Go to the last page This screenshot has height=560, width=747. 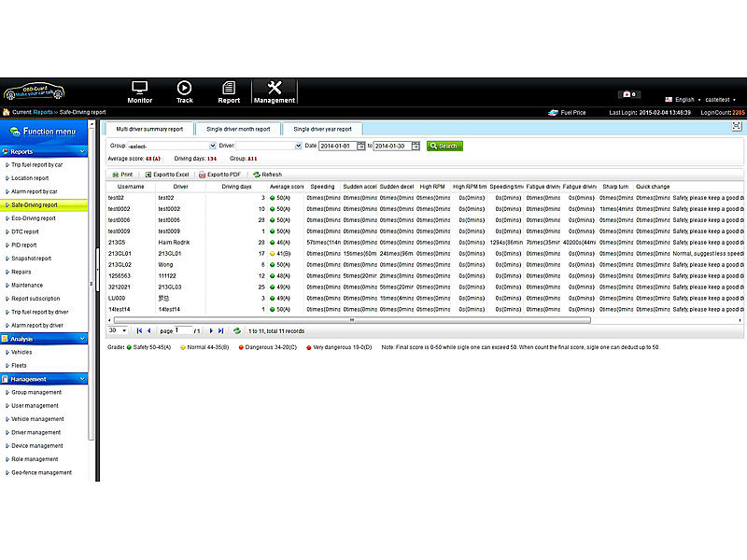[220, 330]
